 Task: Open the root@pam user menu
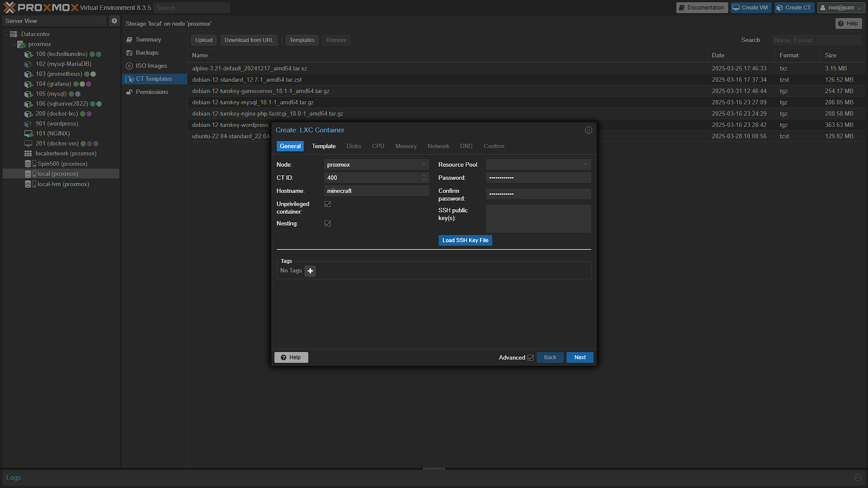841,8
